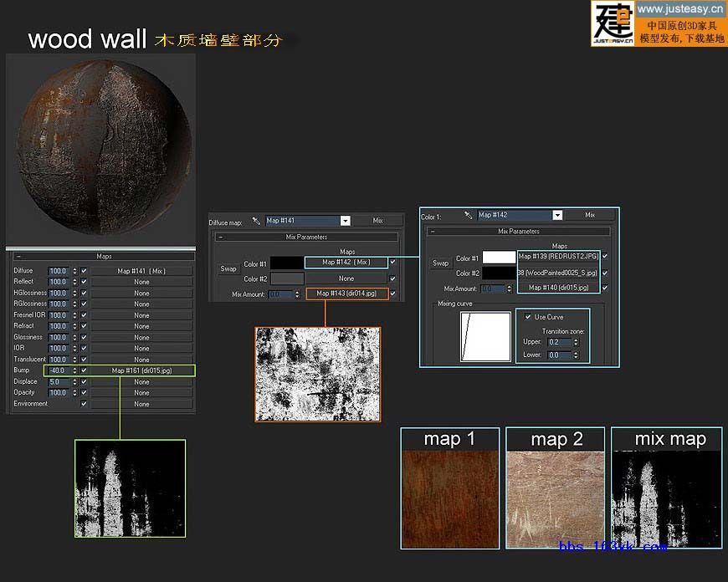Click the Lower transition zone field
Image resolution: width=728 pixels, height=582 pixels.
(560, 355)
